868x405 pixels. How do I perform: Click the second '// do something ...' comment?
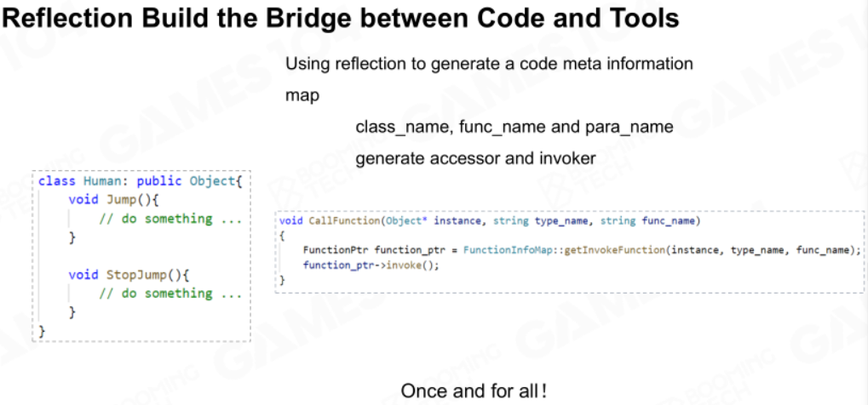170,294
